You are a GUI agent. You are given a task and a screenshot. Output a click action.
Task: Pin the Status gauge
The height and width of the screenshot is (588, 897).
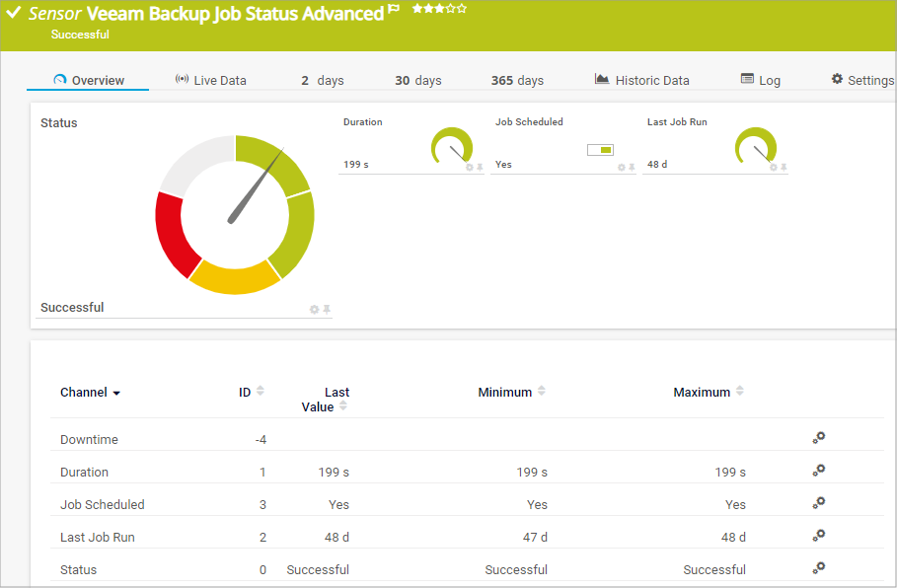[x=327, y=310]
